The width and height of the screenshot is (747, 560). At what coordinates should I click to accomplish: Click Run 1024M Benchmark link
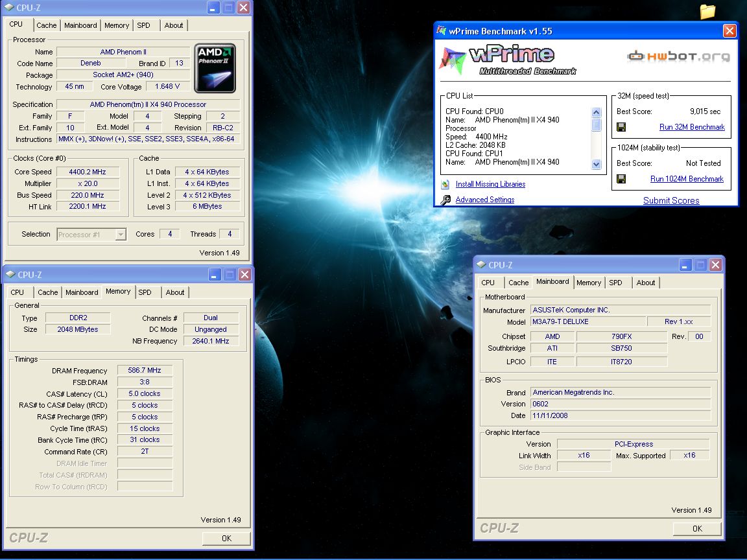click(x=687, y=179)
